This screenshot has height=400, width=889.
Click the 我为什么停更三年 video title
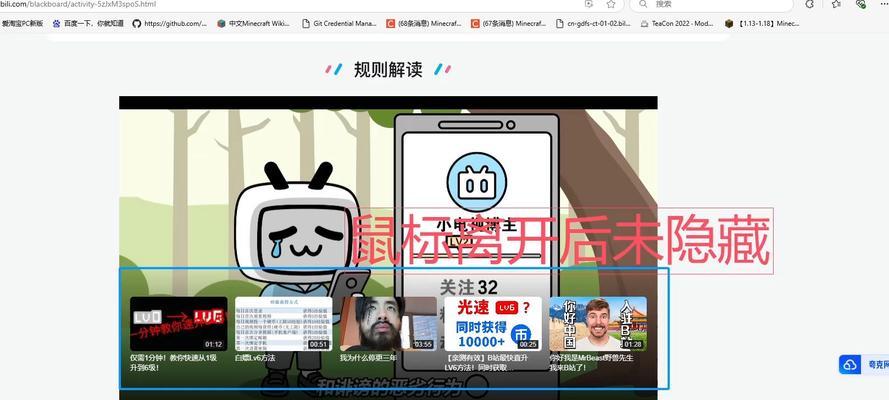[369, 358]
